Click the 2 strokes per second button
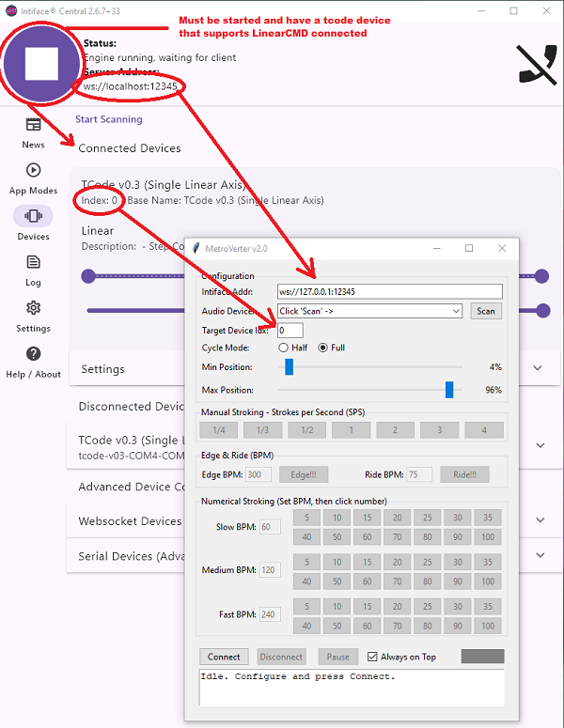The height and width of the screenshot is (728, 564). [x=396, y=430]
